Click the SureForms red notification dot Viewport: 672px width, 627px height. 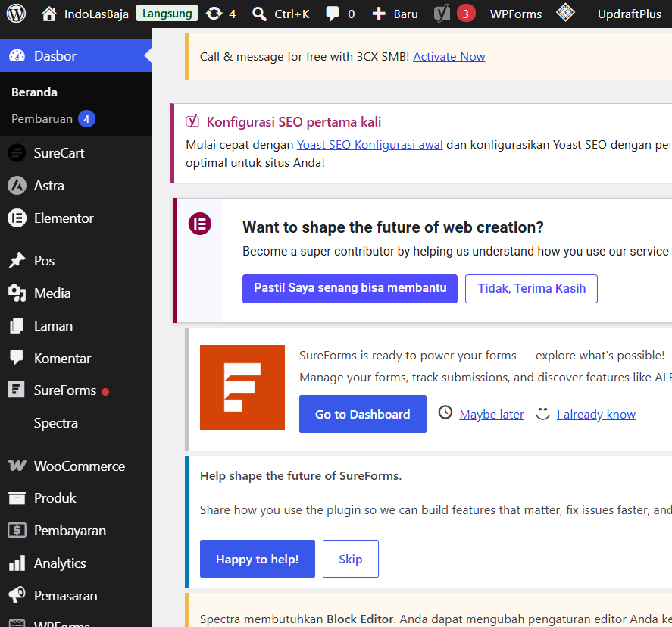point(105,391)
